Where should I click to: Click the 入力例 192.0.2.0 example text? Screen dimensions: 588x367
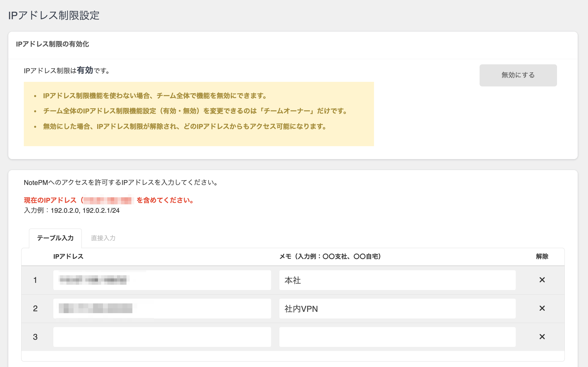(x=72, y=210)
